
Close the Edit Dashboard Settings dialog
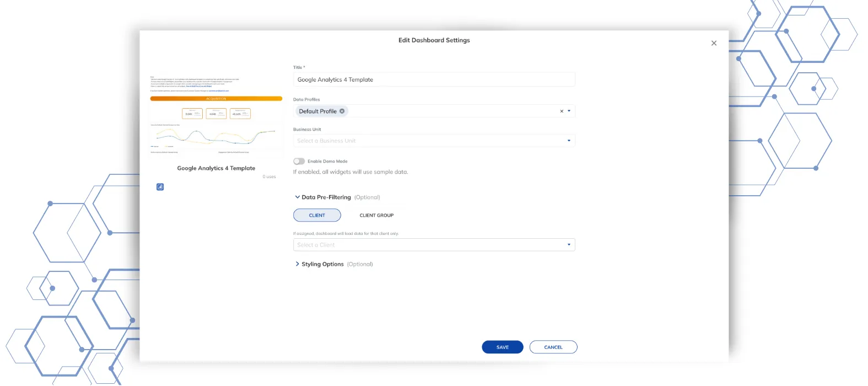(x=714, y=43)
